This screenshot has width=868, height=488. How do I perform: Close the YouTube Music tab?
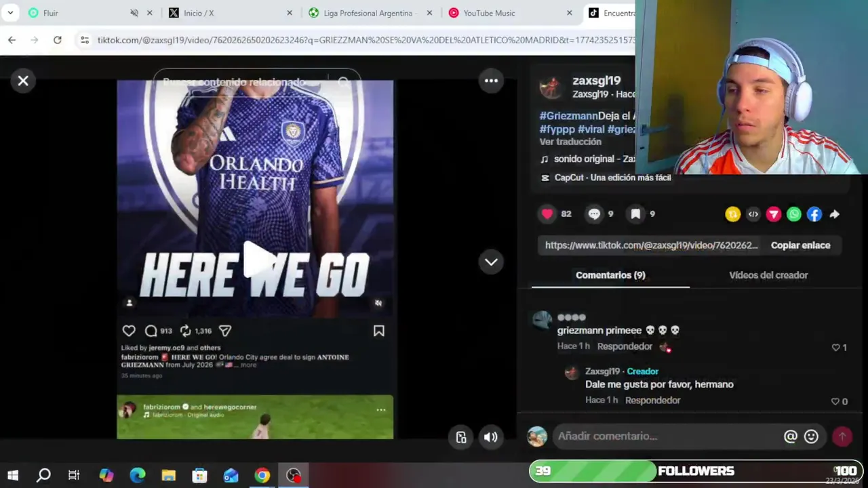[x=569, y=13]
